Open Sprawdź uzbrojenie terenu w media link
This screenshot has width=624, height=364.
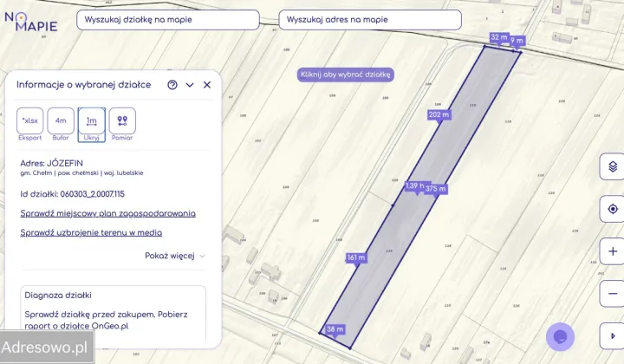coord(91,232)
